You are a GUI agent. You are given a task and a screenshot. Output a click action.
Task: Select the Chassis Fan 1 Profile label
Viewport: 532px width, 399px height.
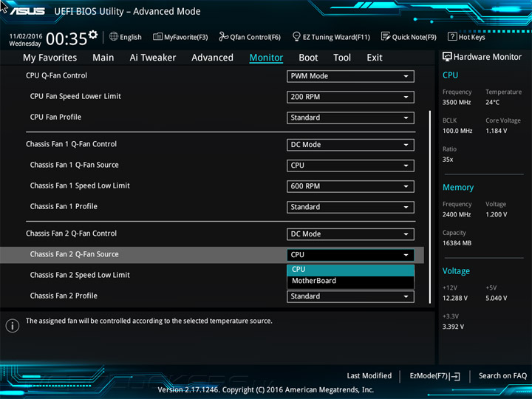tap(64, 206)
